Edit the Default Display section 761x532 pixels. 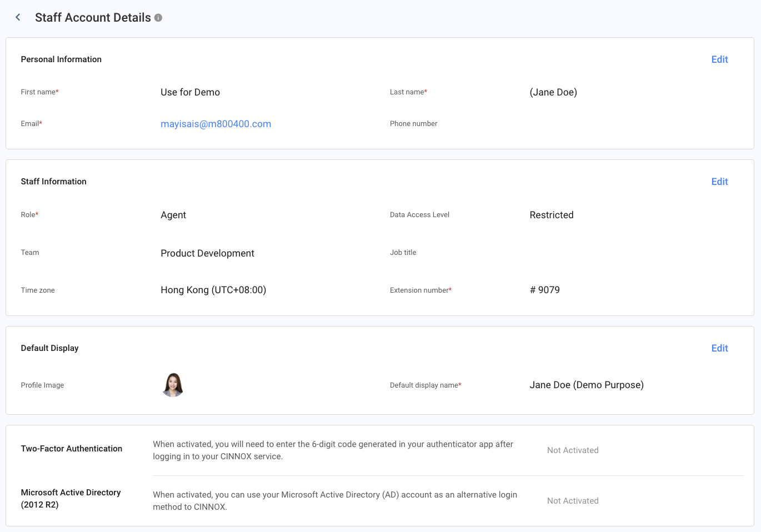[x=719, y=348]
